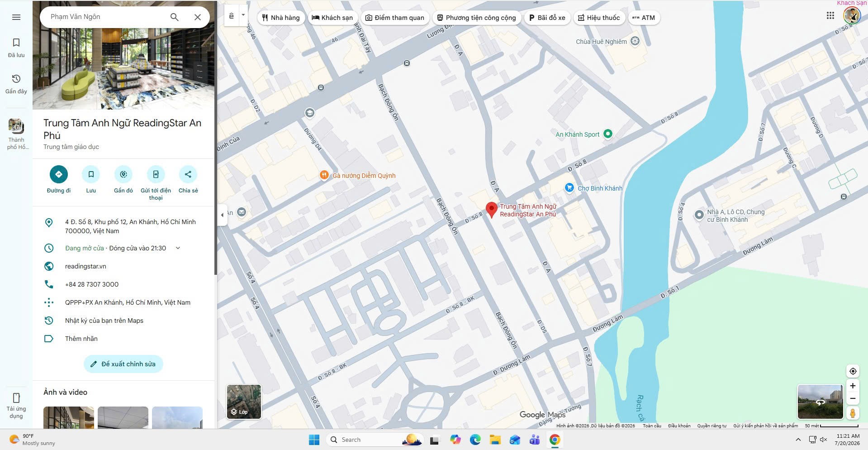Switch map layer with the Lớp thumbnail
This screenshot has width=868, height=450.
(244, 402)
